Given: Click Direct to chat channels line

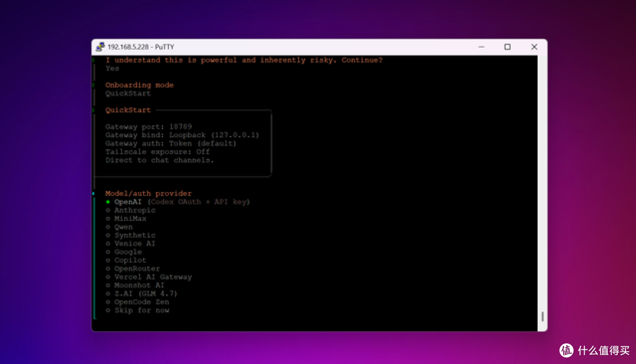Looking at the screenshot, I should 160,160.
